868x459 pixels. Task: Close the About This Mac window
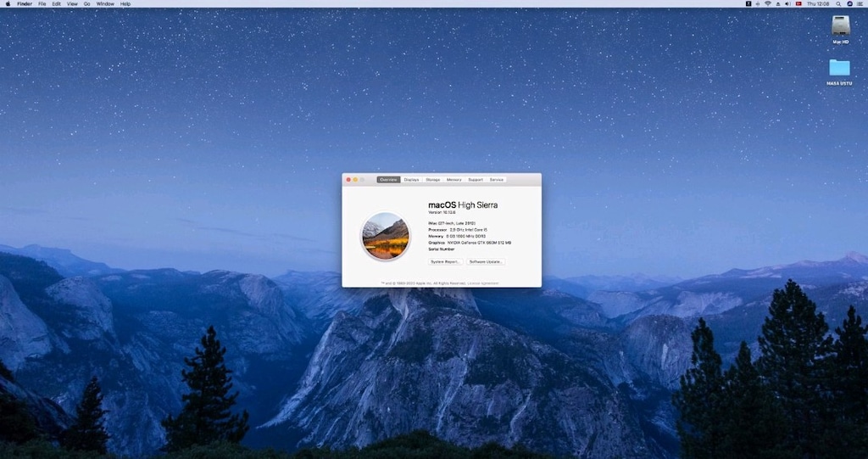[x=348, y=180]
